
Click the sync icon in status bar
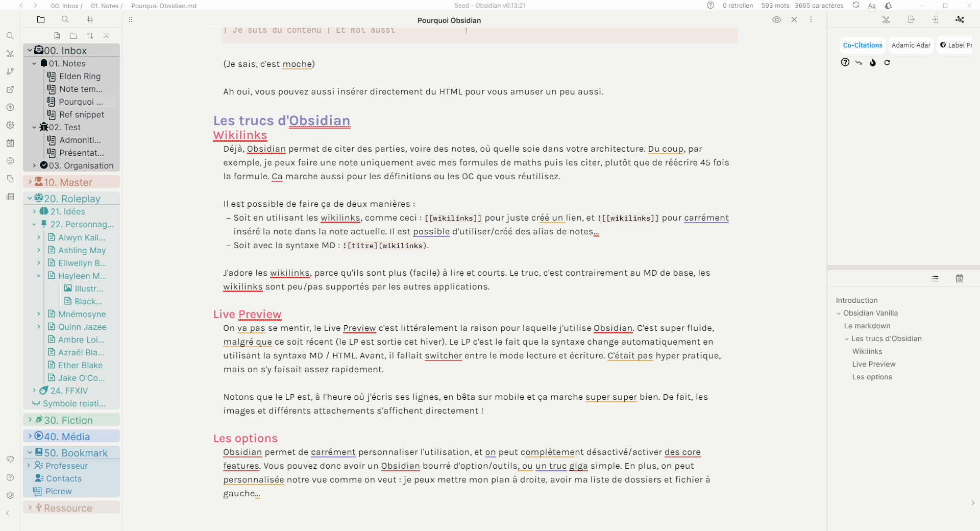pyautogui.click(x=856, y=5)
